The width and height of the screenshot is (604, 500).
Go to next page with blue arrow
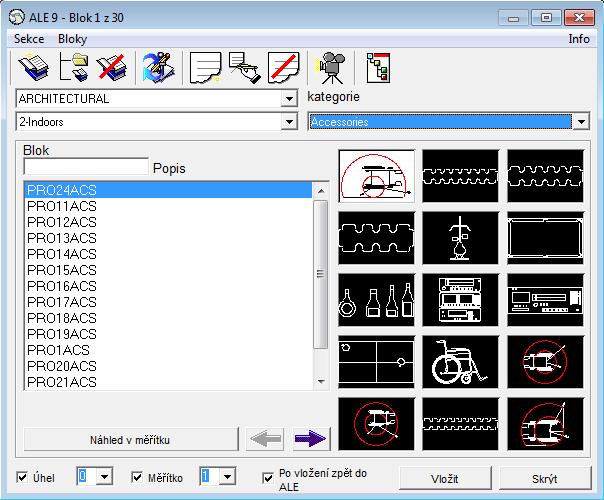(311, 439)
